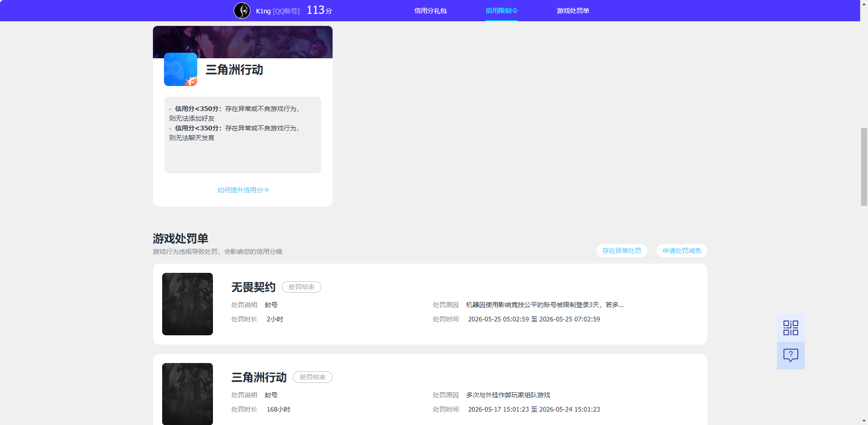Click the 2026-05-17 15:01:23 penalty time range
The image size is (868, 425).
(534, 409)
